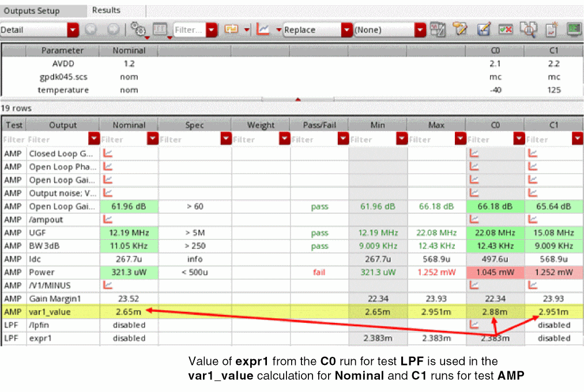Click the magnifier search results icon
The image size is (584, 392).
(528, 29)
